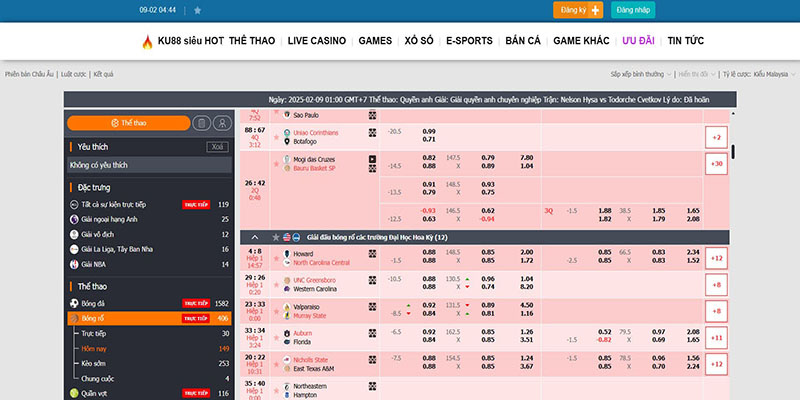Viewport: 800px width, 400px height.
Task: Click the stats icon beside Mogi das Cruzes
Action: [x=373, y=169]
